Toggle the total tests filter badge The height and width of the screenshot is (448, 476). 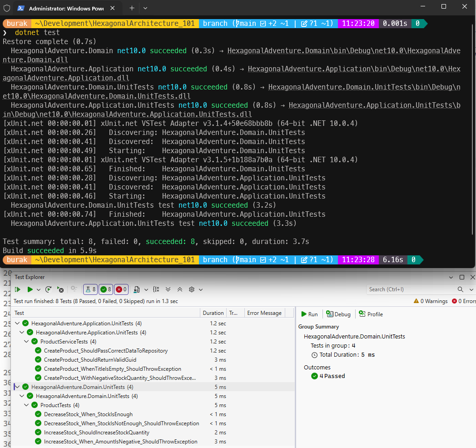[x=90, y=289]
